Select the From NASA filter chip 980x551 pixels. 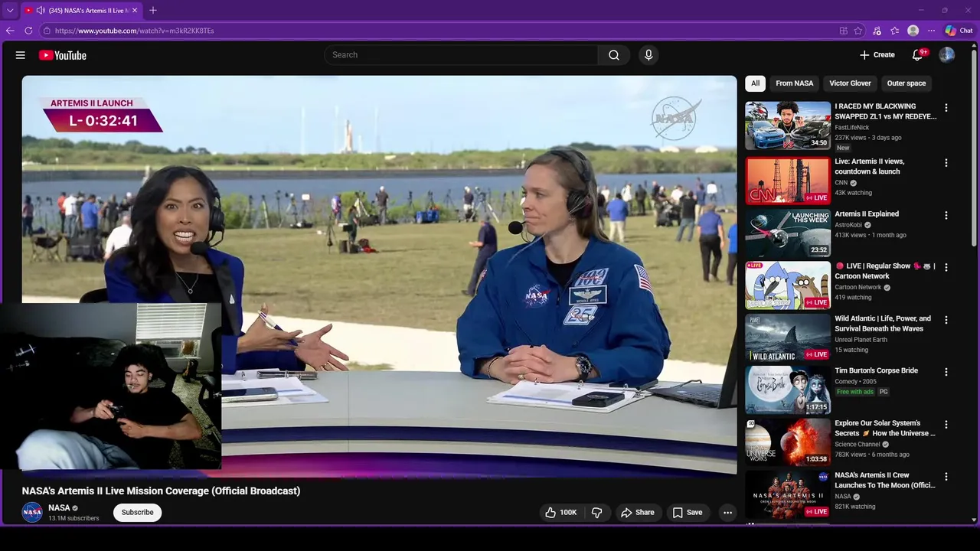[x=794, y=83]
